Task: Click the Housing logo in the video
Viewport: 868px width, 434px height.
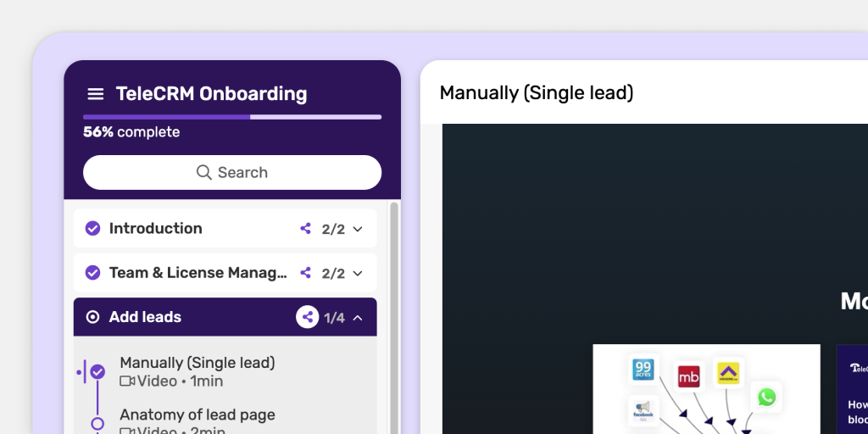Action: 728,373
